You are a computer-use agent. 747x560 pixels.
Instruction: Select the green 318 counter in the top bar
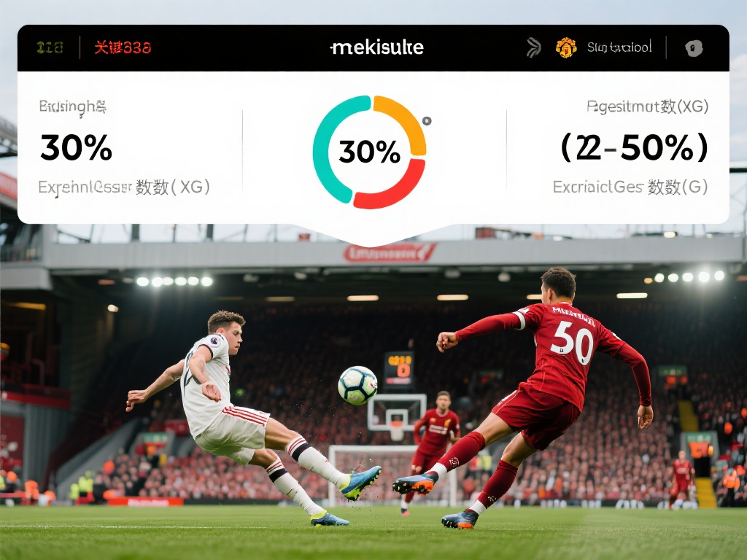coord(50,47)
